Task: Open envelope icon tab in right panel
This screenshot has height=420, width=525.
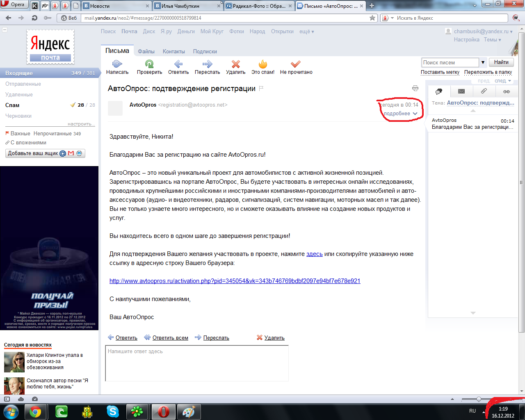Action: (461, 91)
